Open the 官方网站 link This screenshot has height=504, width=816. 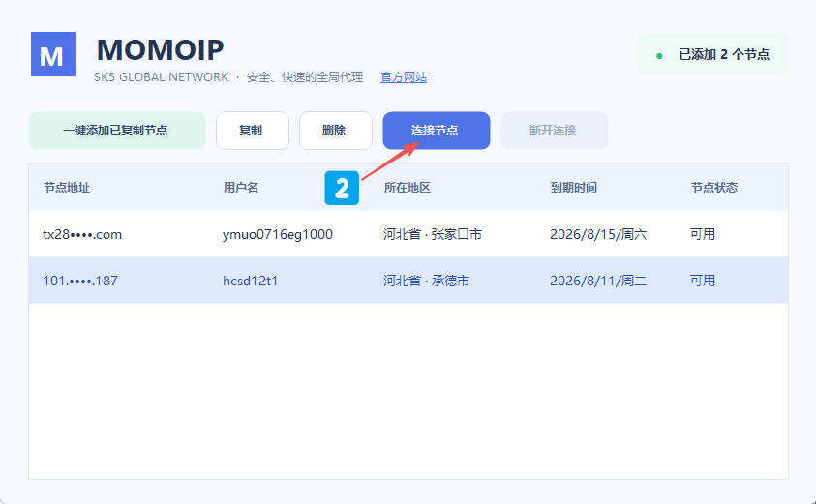coord(404,77)
